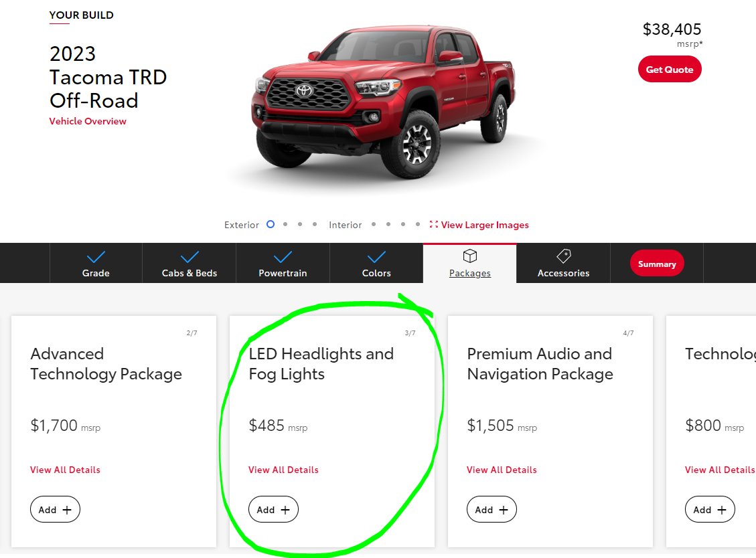Add LED Headlights and Fog Lights package
This screenshot has width=756, height=558.
(x=273, y=509)
